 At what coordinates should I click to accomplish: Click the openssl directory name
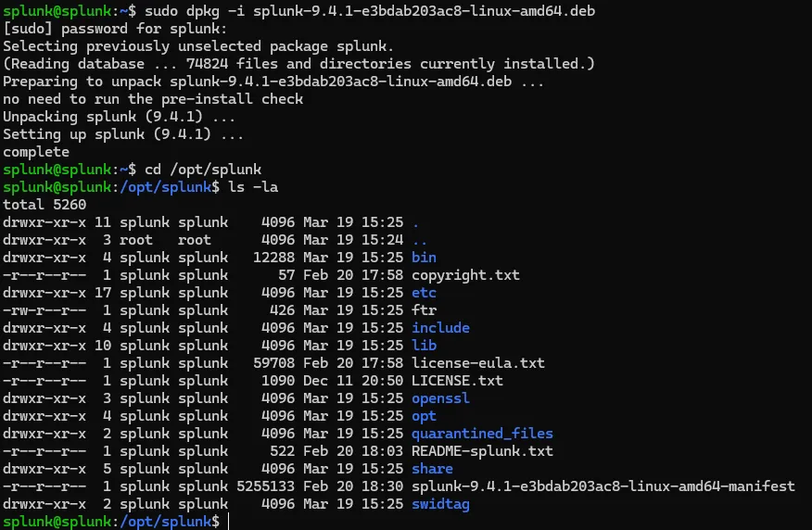point(440,398)
